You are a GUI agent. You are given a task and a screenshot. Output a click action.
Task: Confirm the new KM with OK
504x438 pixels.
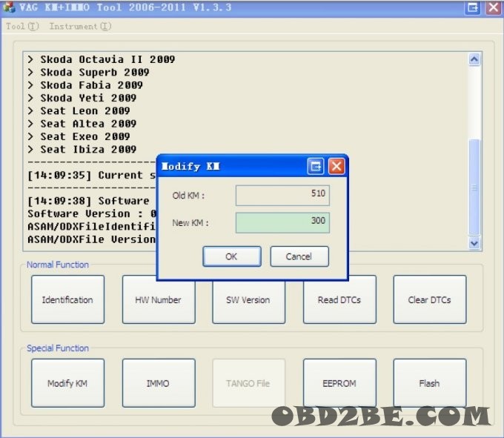232,256
